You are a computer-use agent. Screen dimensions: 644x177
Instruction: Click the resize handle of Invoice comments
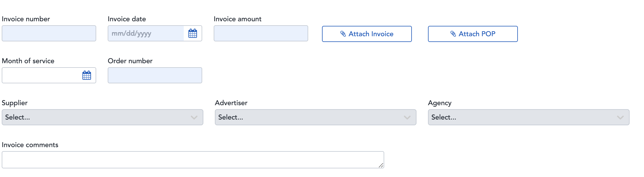click(381, 165)
